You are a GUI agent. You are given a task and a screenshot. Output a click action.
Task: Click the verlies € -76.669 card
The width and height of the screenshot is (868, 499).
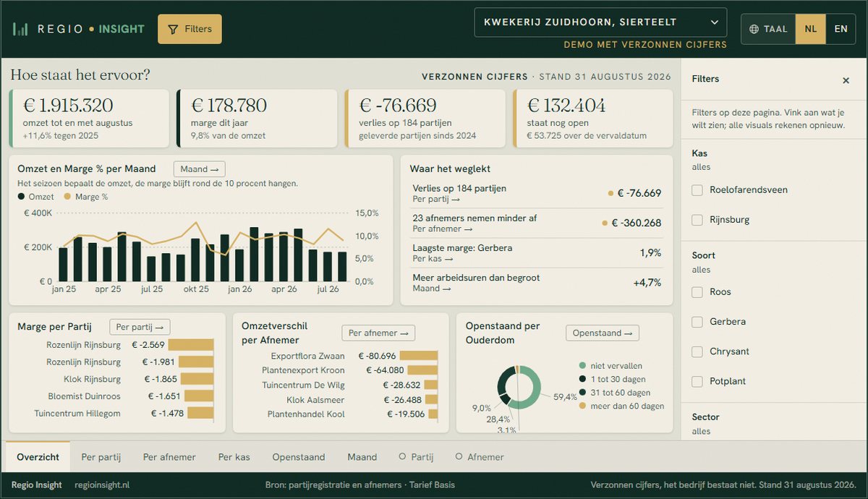(425, 119)
